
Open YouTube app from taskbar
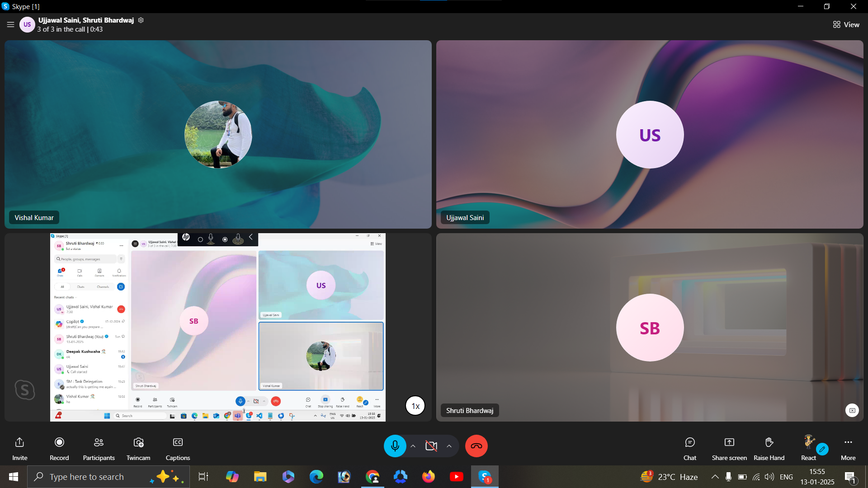pos(457,477)
